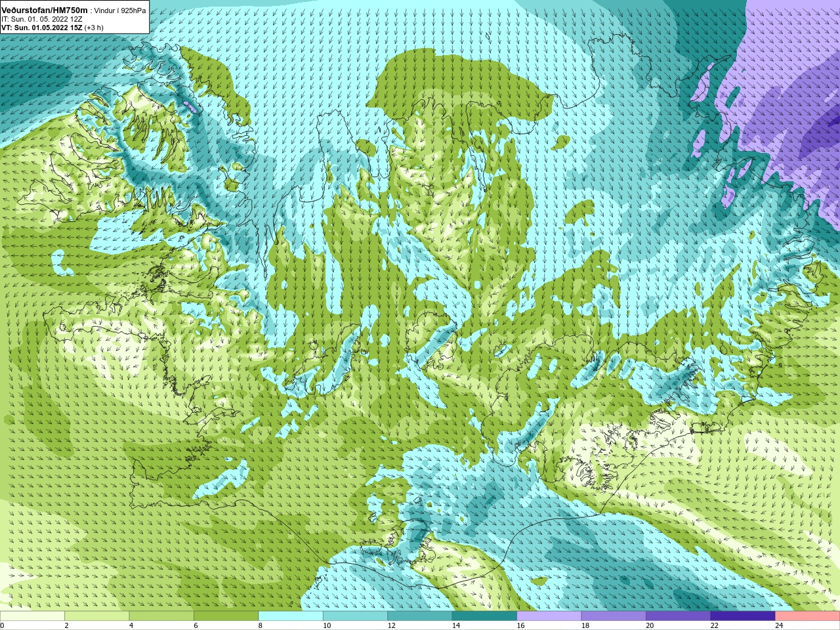Click the legend value '16'
This screenshot has width=840, height=630.
[x=520, y=625]
